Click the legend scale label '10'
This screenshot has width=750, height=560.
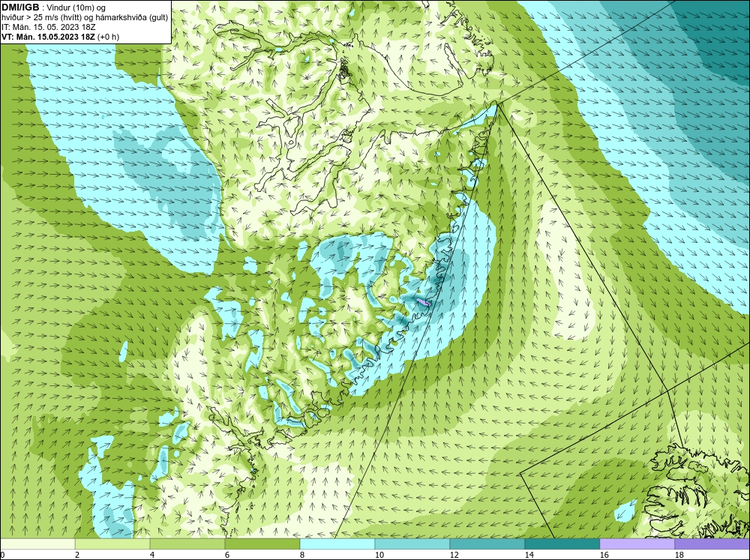[379, 555]
